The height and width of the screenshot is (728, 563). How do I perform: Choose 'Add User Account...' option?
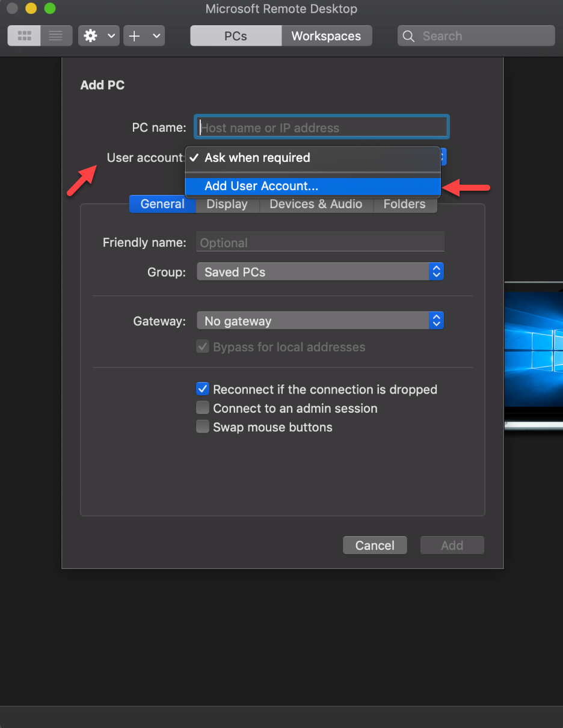[313, 187]
